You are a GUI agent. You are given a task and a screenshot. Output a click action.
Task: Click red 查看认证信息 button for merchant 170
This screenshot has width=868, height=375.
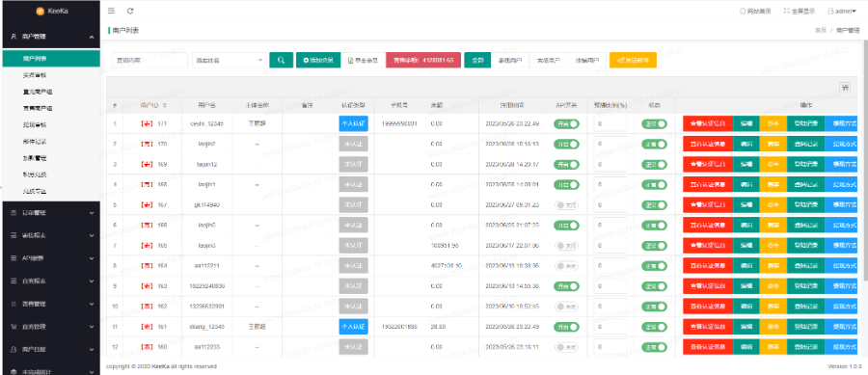coord(708,144)
